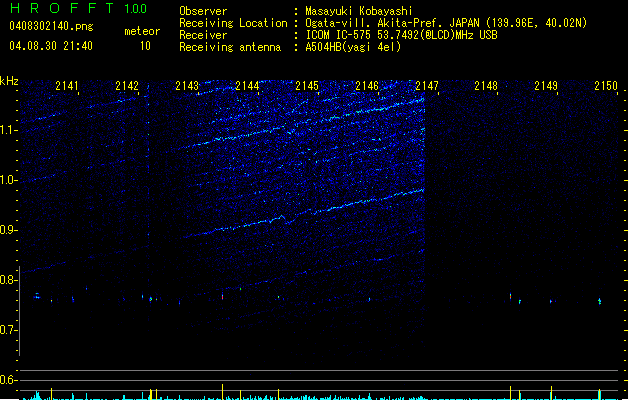The image size is (629, 400).
Task: Click the 2141 time marker
Action: pyautogui.click(x=67, y=86)
